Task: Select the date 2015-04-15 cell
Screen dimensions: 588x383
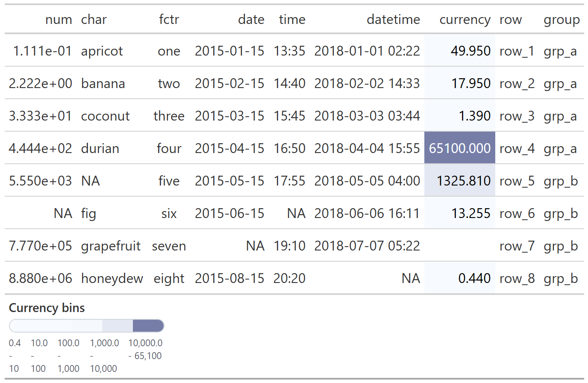Action: (229, 148)
